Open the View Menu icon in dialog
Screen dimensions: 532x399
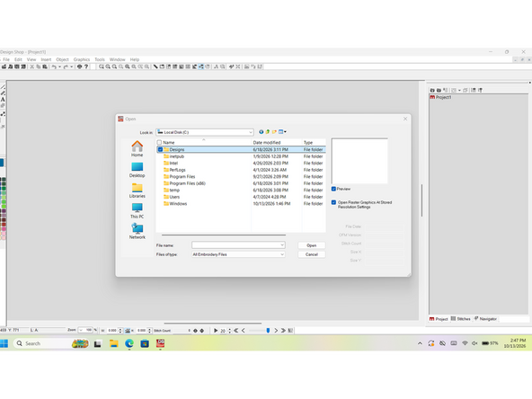tap(282, 132)
